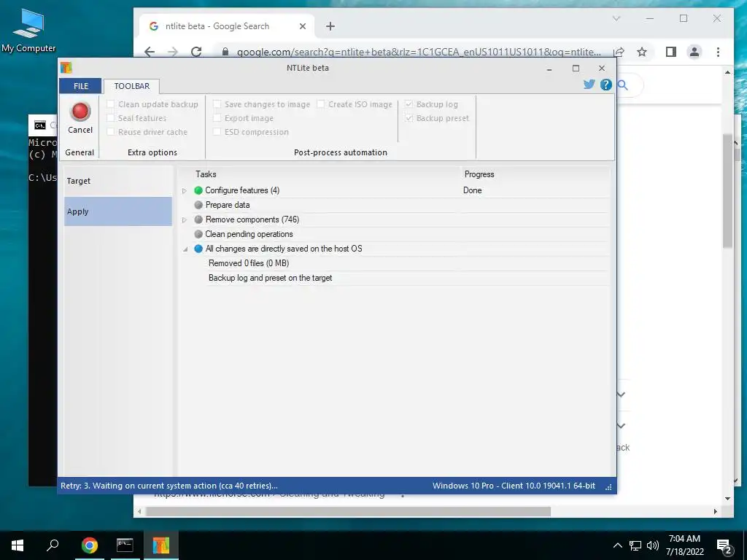Toggle Backup log checkbox
The image size is (747, 560).
click(x=409, y=104)
